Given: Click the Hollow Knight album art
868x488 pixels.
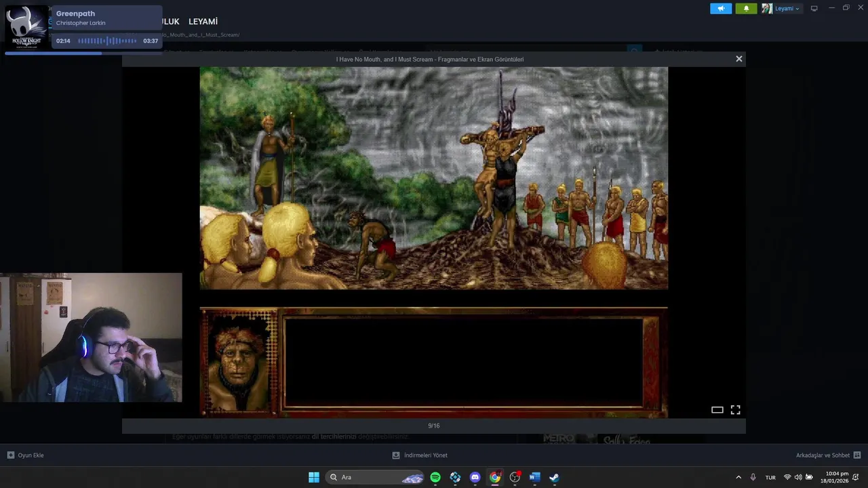Looking at the screenshot, I should point(26,26).
